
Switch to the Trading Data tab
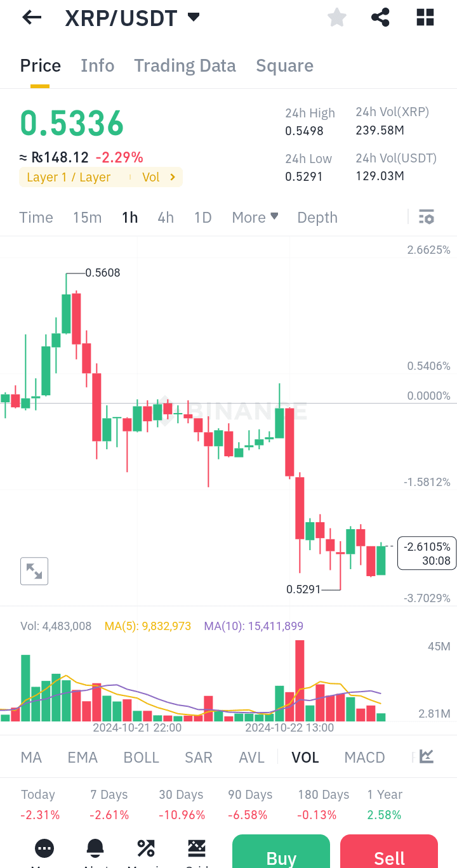pyautogui.click(x=185, y=66)
